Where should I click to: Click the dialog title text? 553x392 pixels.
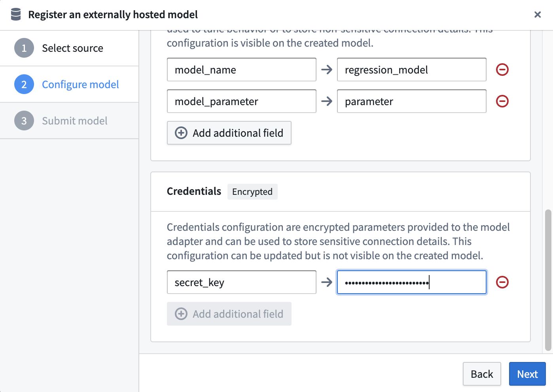tap(113, 15)
